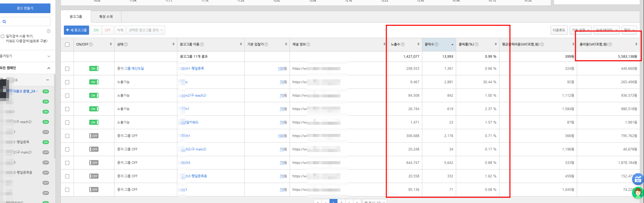Image resolution: width=644 pixels, height=203 pixels.
Task: Expand the 즐겨찾기 section
Action: [x=49, y=56]
